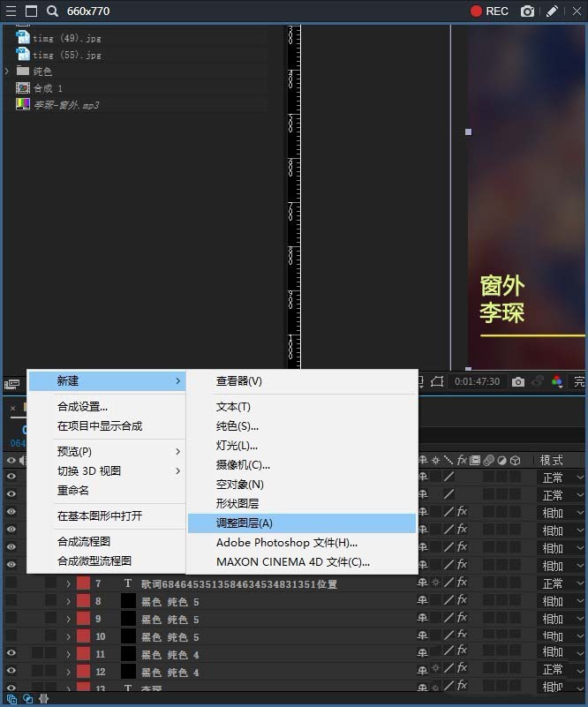Click the first pane toggle icon at timeline bottom-left

tap(11, 699)
